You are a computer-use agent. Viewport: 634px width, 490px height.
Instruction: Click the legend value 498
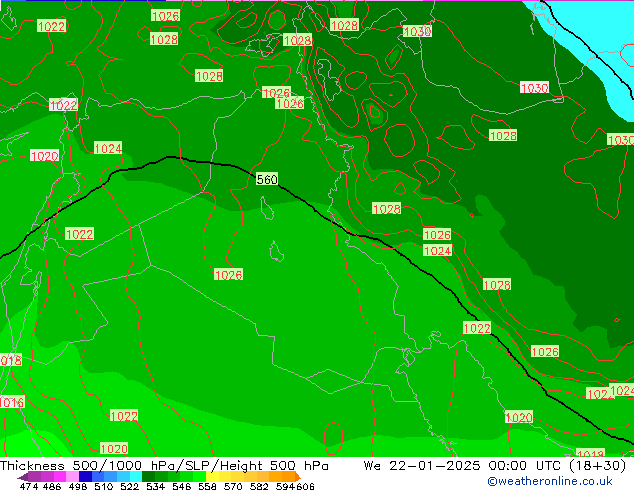coord(78,486)
